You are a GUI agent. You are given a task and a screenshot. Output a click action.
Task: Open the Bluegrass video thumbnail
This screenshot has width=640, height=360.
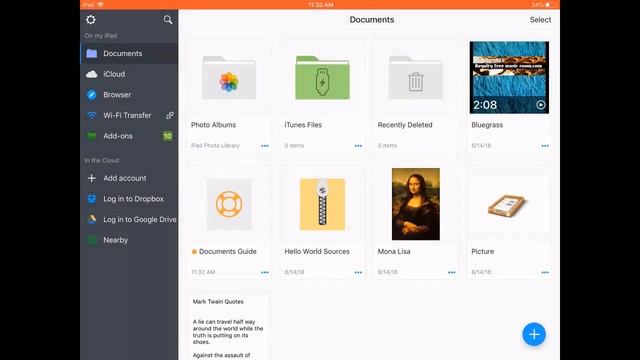tap(509, 78)
